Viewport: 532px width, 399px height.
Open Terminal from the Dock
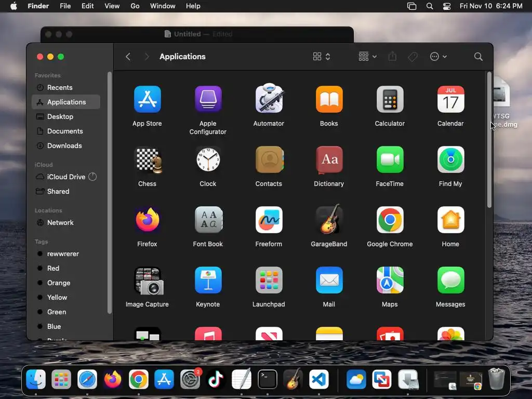[268, 379]
